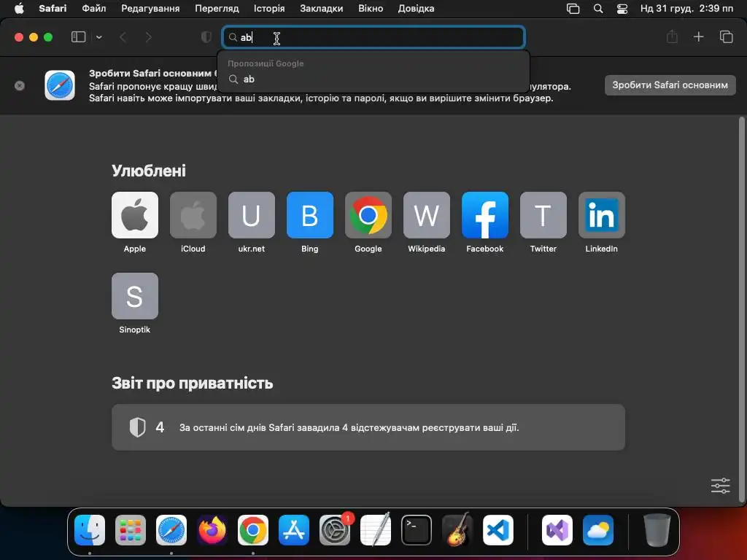
Task: Open Spotlight search in menu bar
Action: (x=598, y=9)
